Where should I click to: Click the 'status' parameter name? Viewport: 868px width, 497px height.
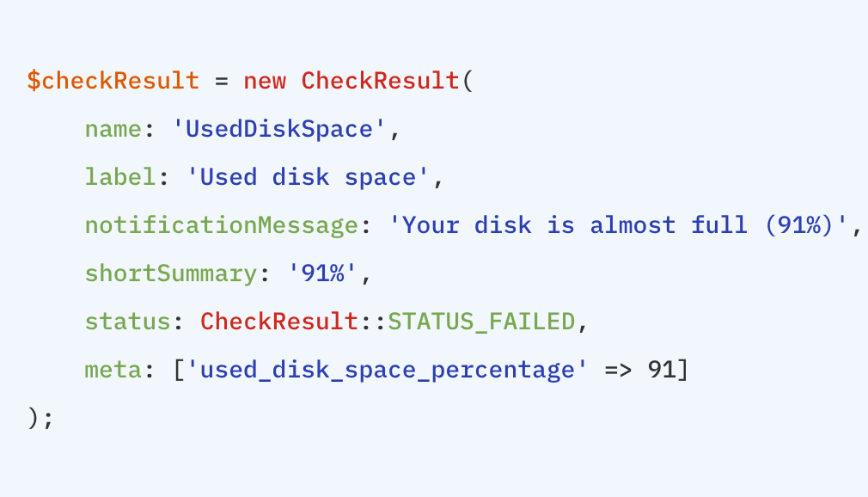[127, 322]
